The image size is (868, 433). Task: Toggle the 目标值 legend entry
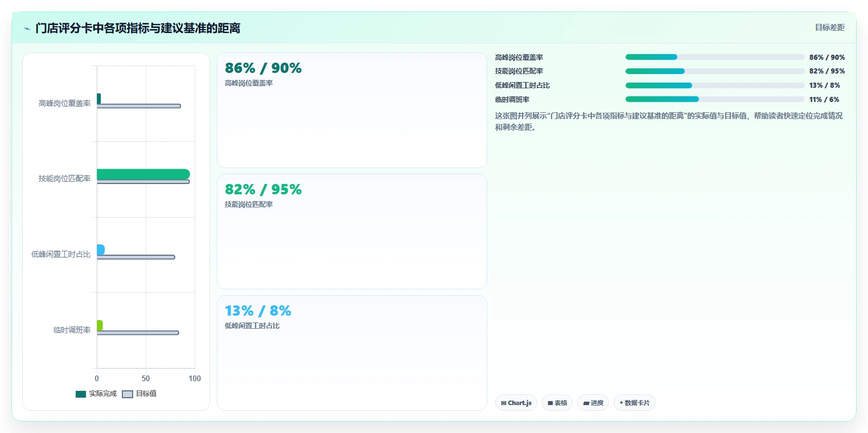coord(139,394)
